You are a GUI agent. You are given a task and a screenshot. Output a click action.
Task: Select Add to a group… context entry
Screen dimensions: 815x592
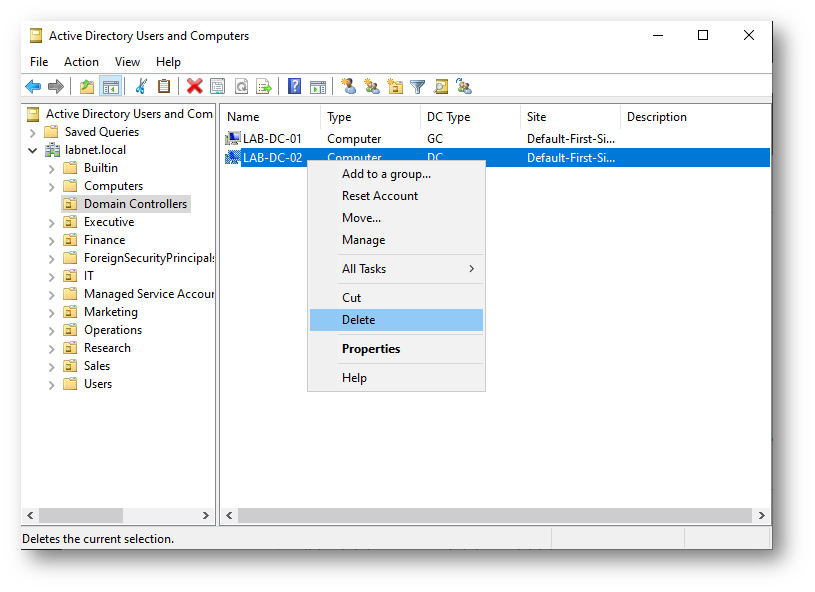[x=396, y=174]
